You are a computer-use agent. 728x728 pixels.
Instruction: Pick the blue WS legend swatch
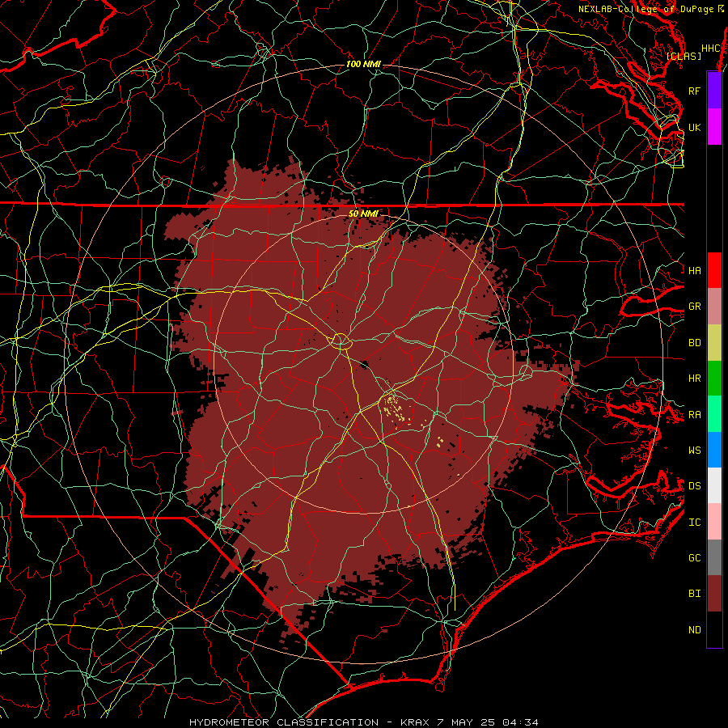tap(714, 450)
